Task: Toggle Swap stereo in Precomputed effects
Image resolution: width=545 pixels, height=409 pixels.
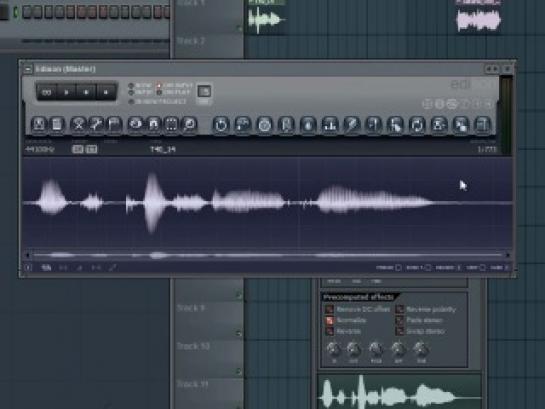Action: coord(420,331)
